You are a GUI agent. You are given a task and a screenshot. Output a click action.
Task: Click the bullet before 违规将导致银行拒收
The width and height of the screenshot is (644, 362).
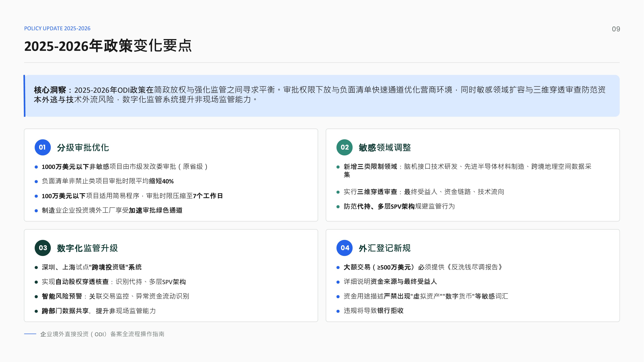[x=338, y=311]
